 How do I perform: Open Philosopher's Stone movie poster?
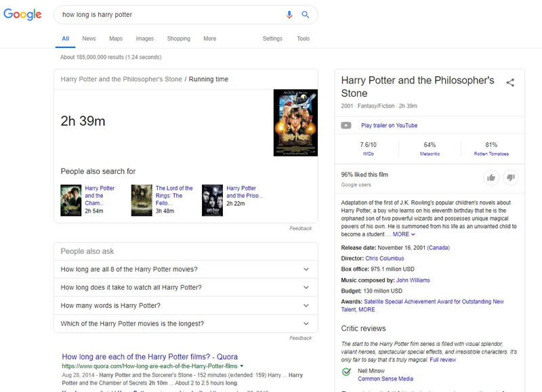[x=295, y=123]
